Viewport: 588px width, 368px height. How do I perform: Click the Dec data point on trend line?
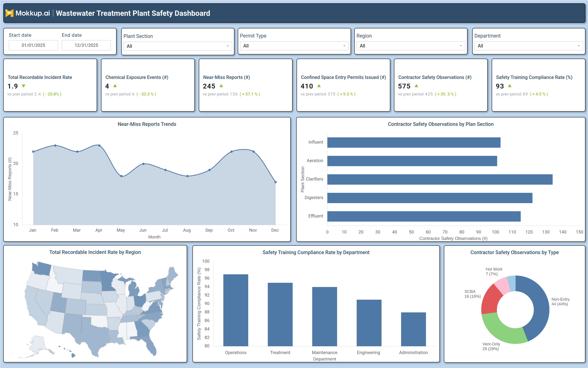[276, 182]
